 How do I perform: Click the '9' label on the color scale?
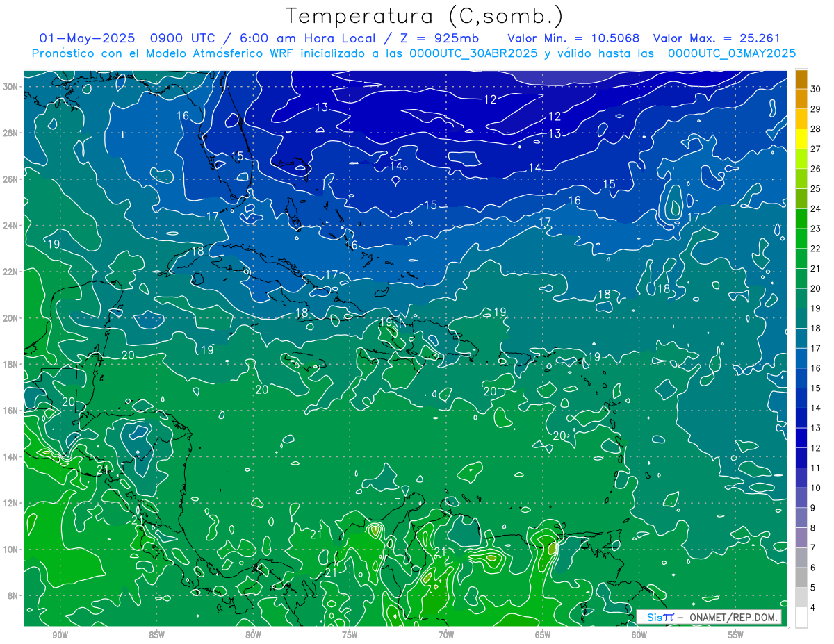pyautogui.click(x=813, y=509)
